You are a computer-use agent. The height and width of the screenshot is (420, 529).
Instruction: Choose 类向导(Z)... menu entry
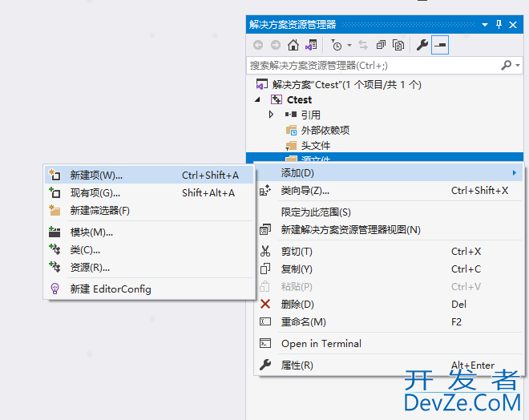[389, 191]
